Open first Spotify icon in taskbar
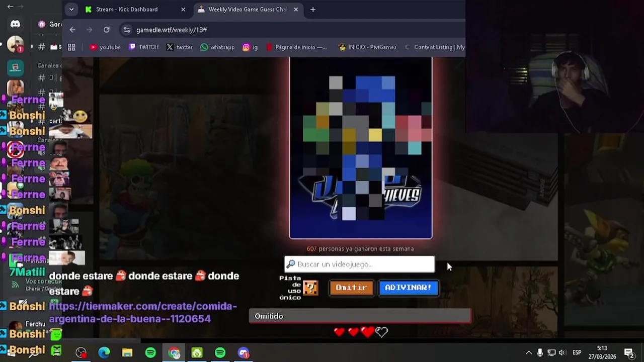 [150, 353]
